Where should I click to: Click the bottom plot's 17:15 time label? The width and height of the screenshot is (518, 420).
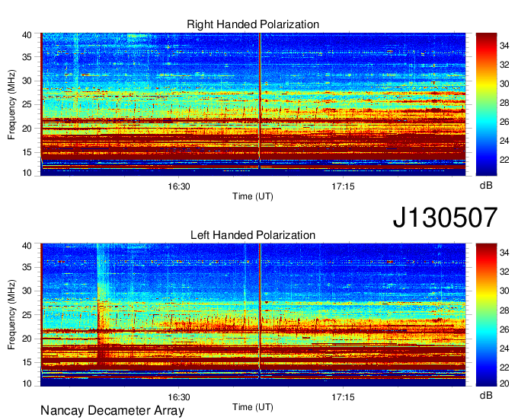(343, 397)
